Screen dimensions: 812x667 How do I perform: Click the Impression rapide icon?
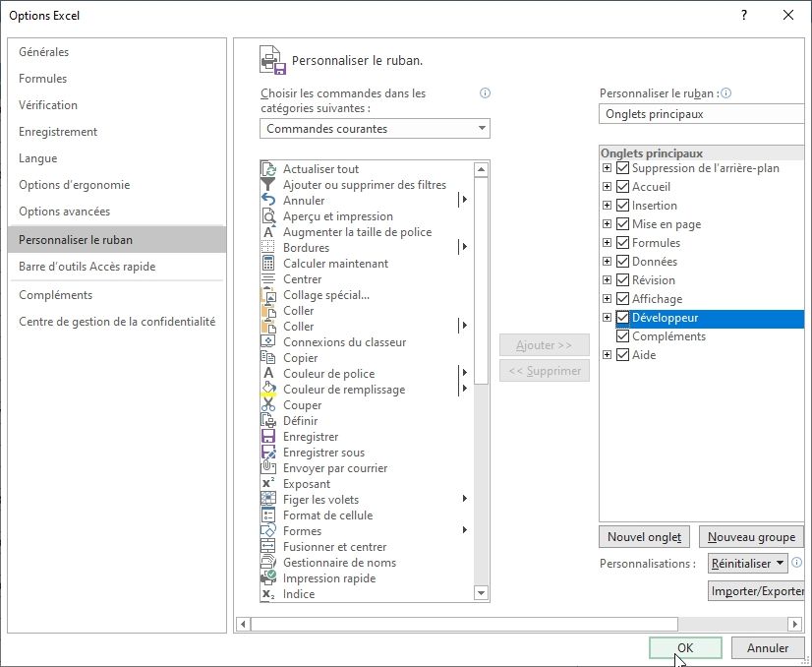click(x=268, y=577)
